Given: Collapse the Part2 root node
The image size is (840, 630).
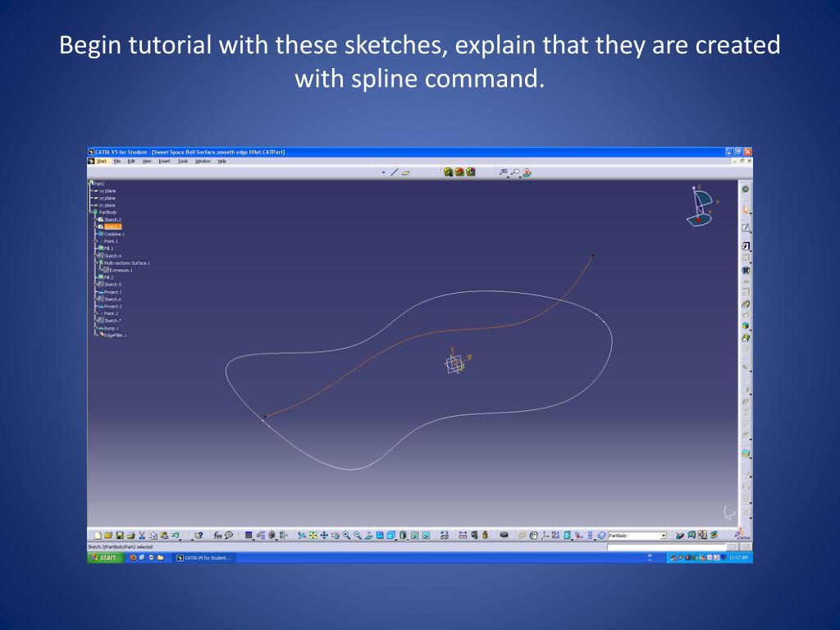Looking at the screenshot, I should tap(90, 183).
